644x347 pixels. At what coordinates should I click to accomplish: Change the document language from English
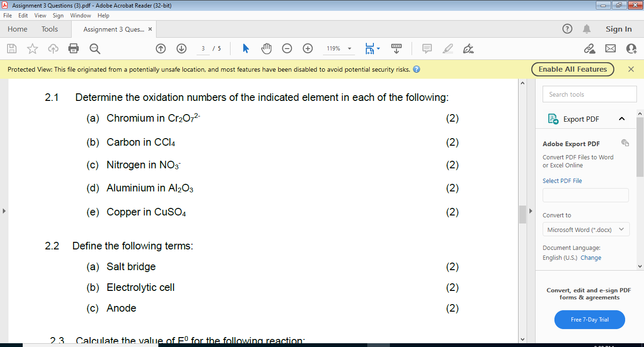[591, 257]
